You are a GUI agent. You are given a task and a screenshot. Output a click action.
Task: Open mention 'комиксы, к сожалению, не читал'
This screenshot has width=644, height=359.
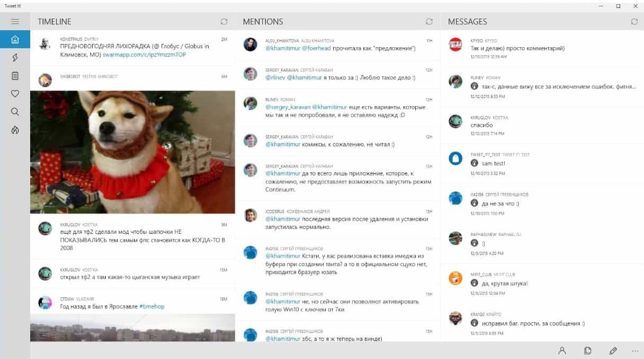pyautogui.click(x=338, y=141)
